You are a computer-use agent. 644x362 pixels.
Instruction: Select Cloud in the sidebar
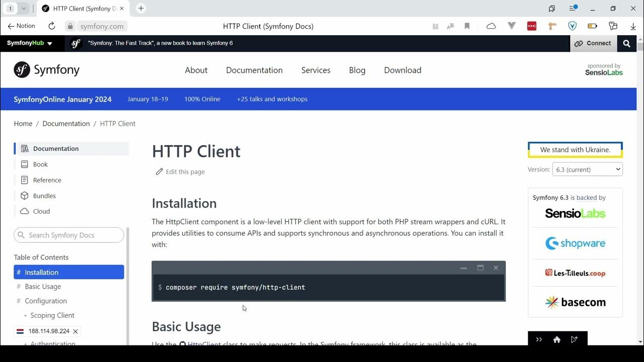[x=41, y=211]
